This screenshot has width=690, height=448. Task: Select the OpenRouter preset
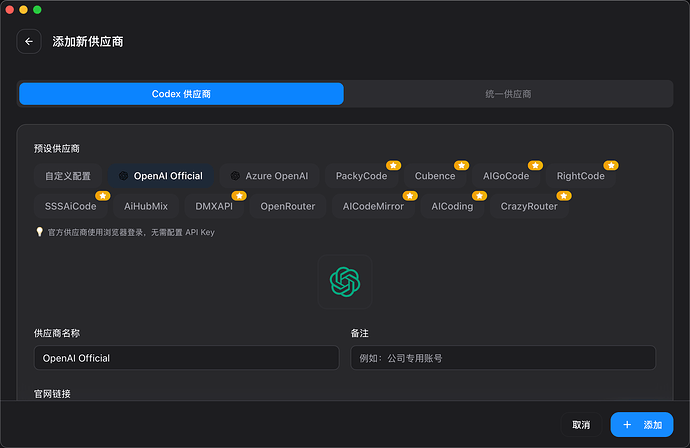[x=288, y=206]
